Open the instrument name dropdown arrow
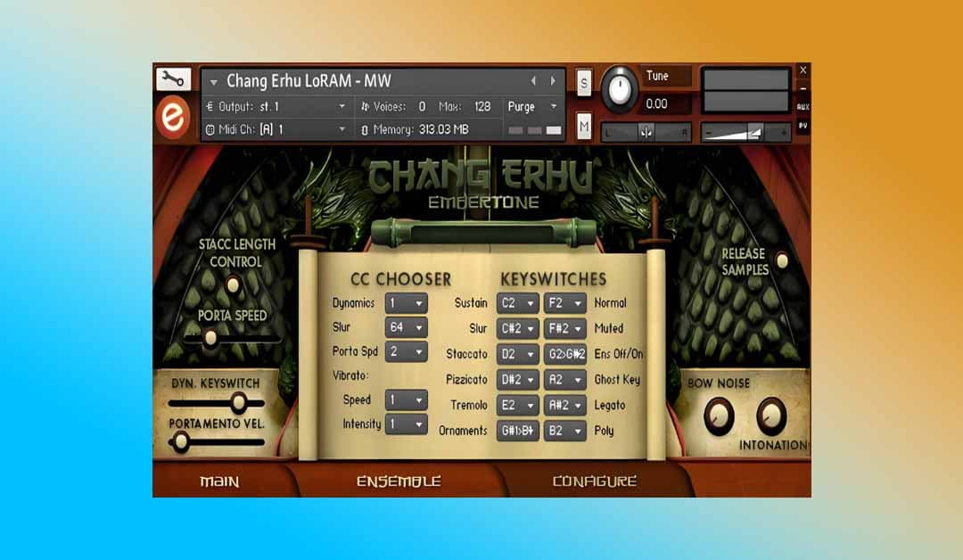The height and width of the screenshot is (560, 963). tap(213, 82)
